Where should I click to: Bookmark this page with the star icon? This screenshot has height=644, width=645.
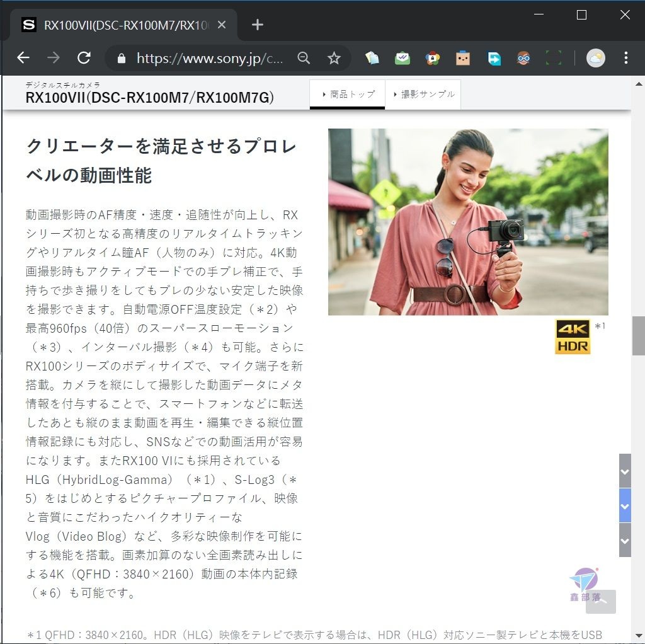334,58
